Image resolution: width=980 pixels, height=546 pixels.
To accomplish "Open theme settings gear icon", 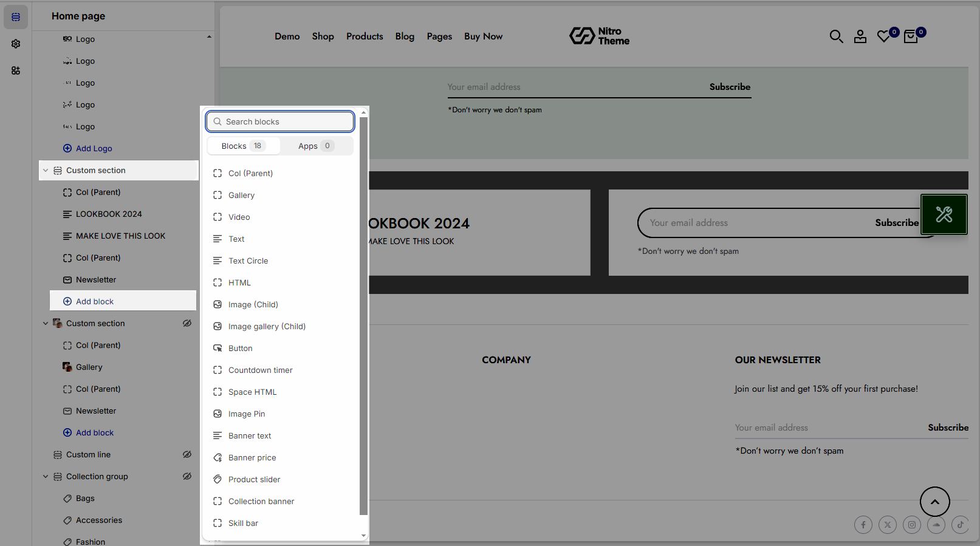I will coord(16,44).
